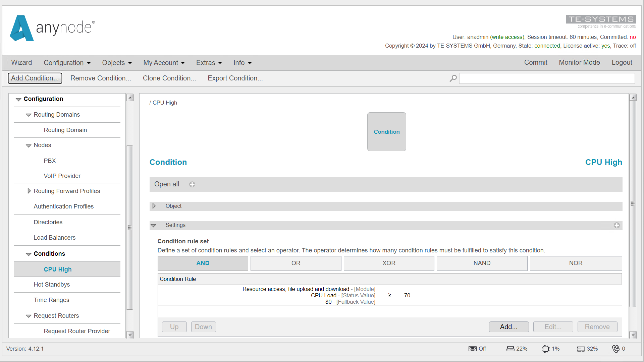
Task: Expand the Object section
Action: [x=154, y=206]
